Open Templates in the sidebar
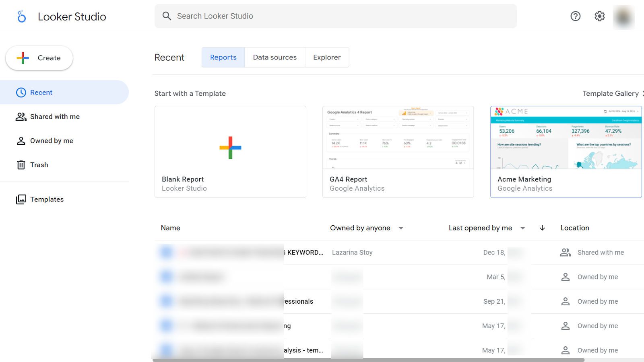 click(64, 200)
